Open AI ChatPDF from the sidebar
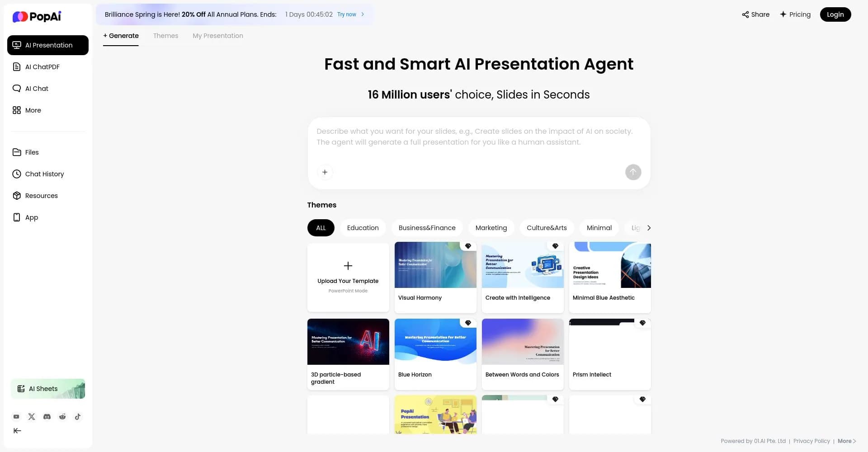 42,67
